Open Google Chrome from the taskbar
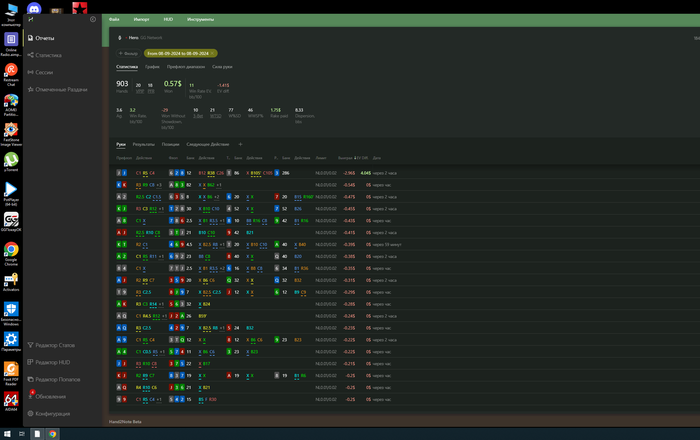This screenshot has width=700, height=440. (52, 434)
